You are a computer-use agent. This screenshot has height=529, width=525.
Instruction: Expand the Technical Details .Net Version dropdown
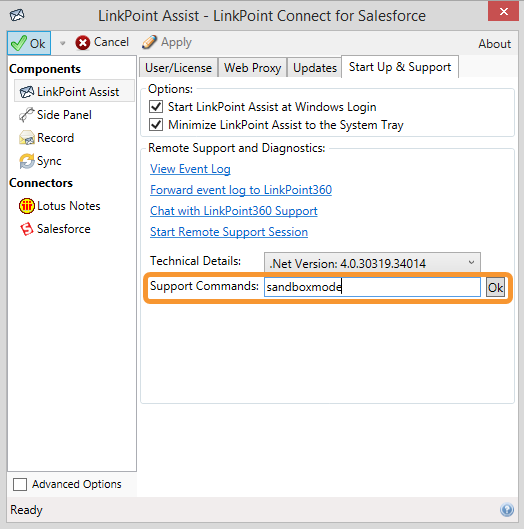pos(372,262)
